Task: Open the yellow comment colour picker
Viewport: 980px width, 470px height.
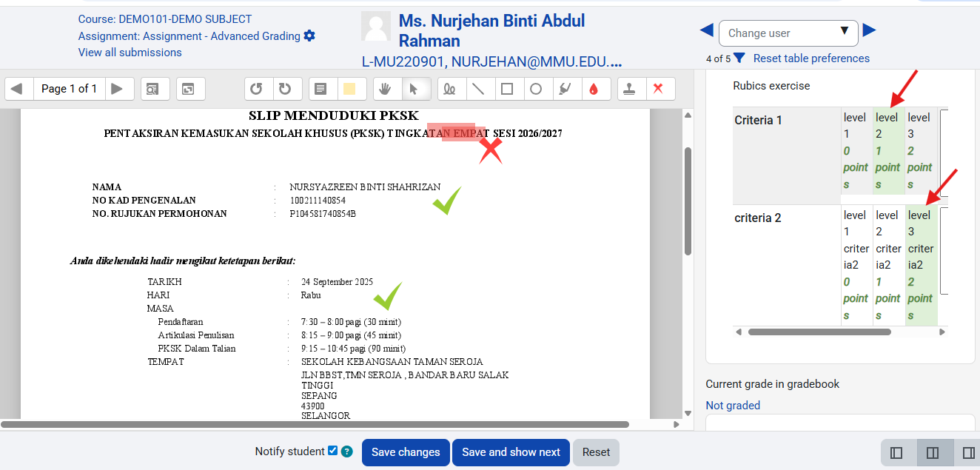Action: click(349, 89)
